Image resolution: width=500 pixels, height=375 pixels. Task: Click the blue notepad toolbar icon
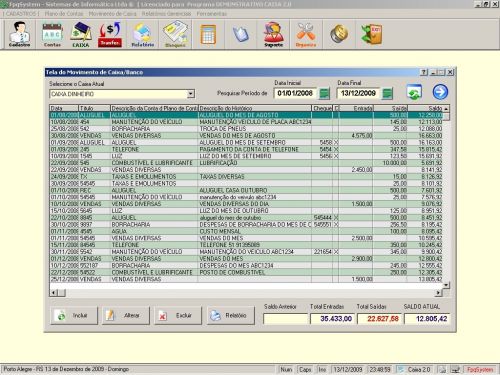coord(241,34)
